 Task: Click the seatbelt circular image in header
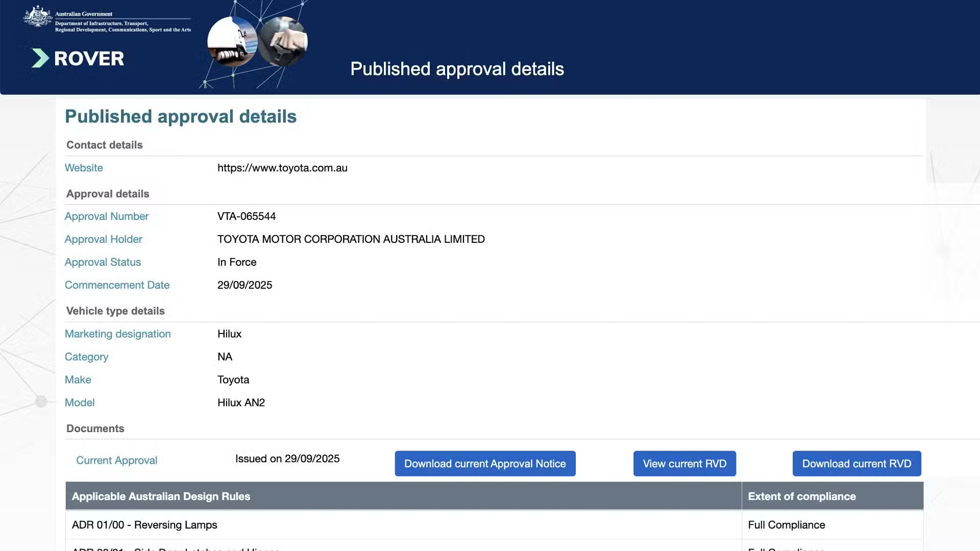pos(284,42)
